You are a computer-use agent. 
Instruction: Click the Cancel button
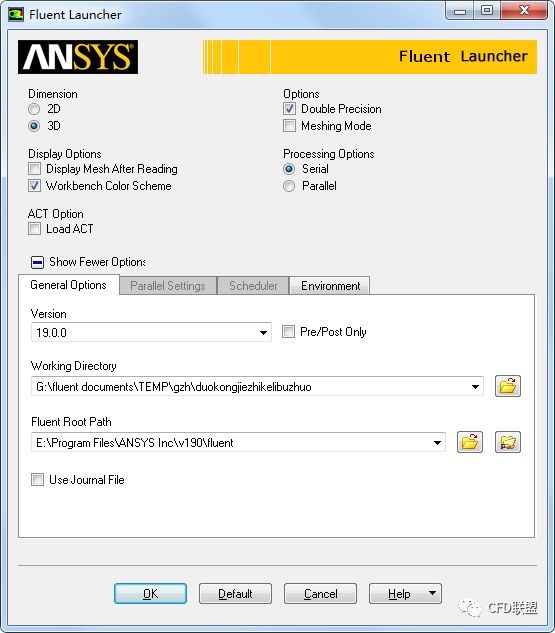320,593
